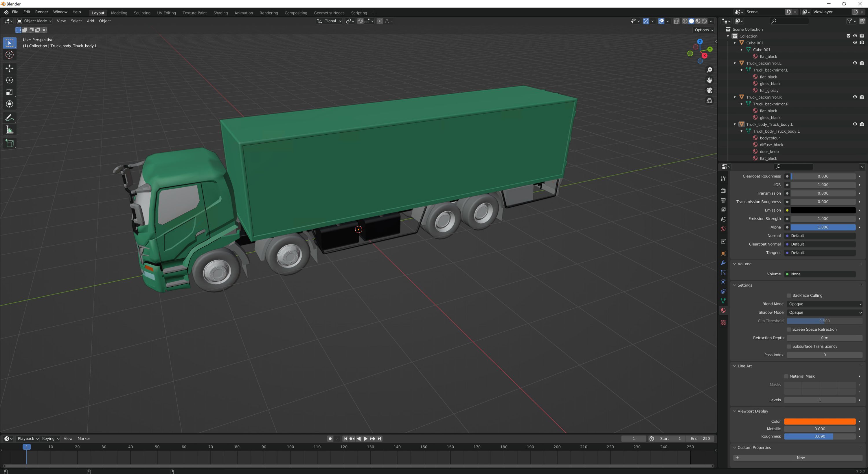
Task: Switch orthographic/perspective grid icon
Action: point(709,101)
